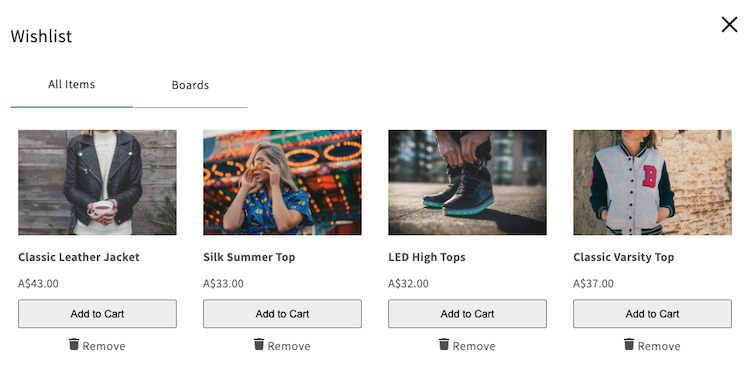Switch to the Boards tab

pyautogui.click(x=190, y=85)
